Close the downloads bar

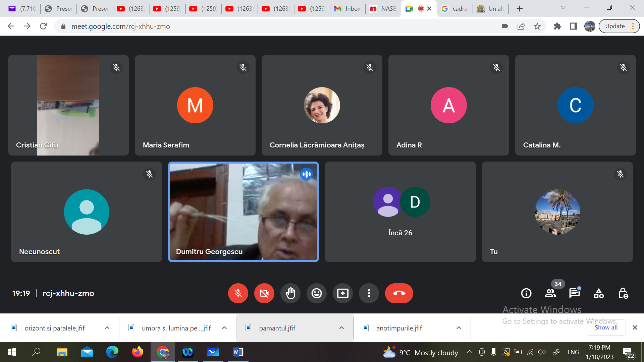635,327
